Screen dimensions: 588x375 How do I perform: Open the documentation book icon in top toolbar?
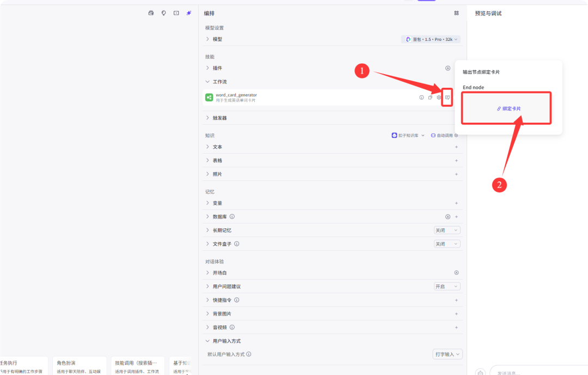coord(176,13)
